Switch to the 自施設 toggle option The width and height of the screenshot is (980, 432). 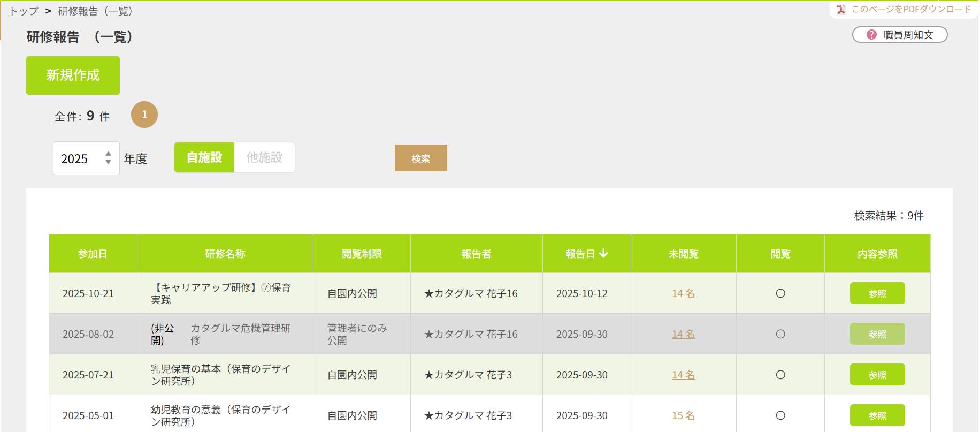pyautogui.click(x=204, y=157)
